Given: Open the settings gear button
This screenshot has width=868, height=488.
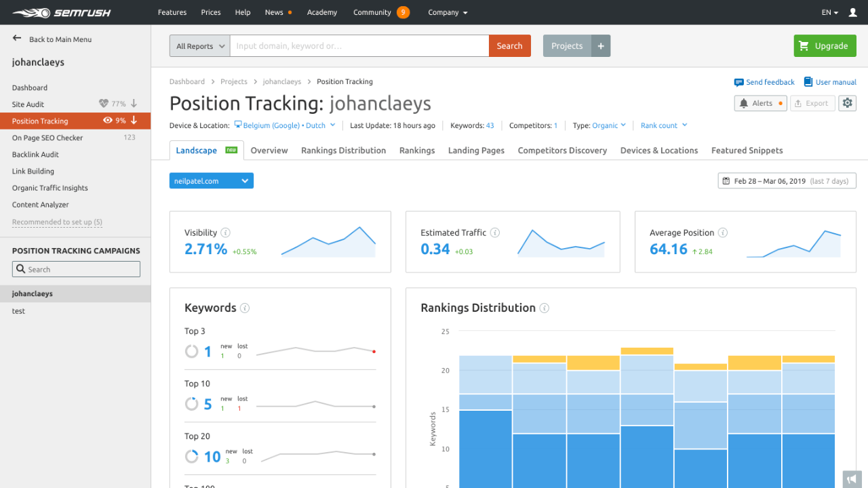Looking at the screenshot, I should pos(847,103).
